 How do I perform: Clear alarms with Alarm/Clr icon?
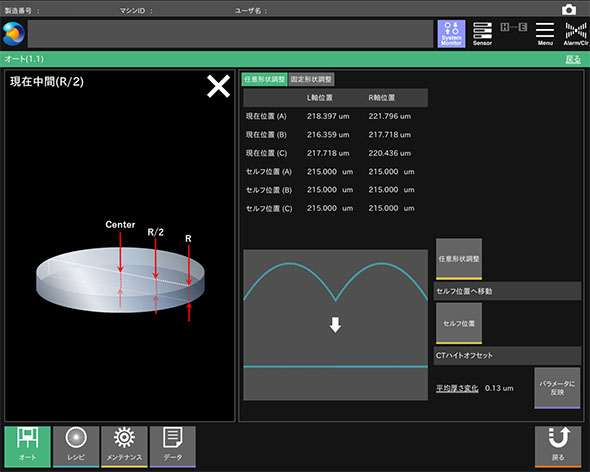pyautogui.click(x=576, y=34)
